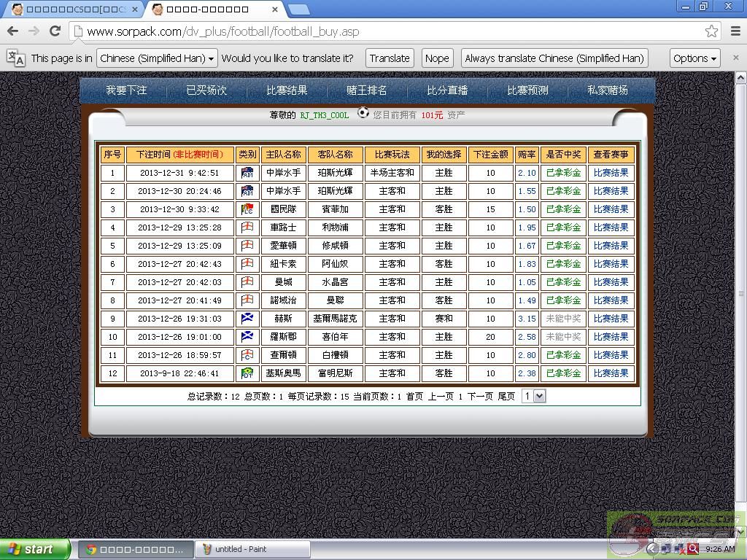Click the soccer ball icon beside username
Viewport: 747px width, 560px height.
pyautogui.click(x=363, y=113)
